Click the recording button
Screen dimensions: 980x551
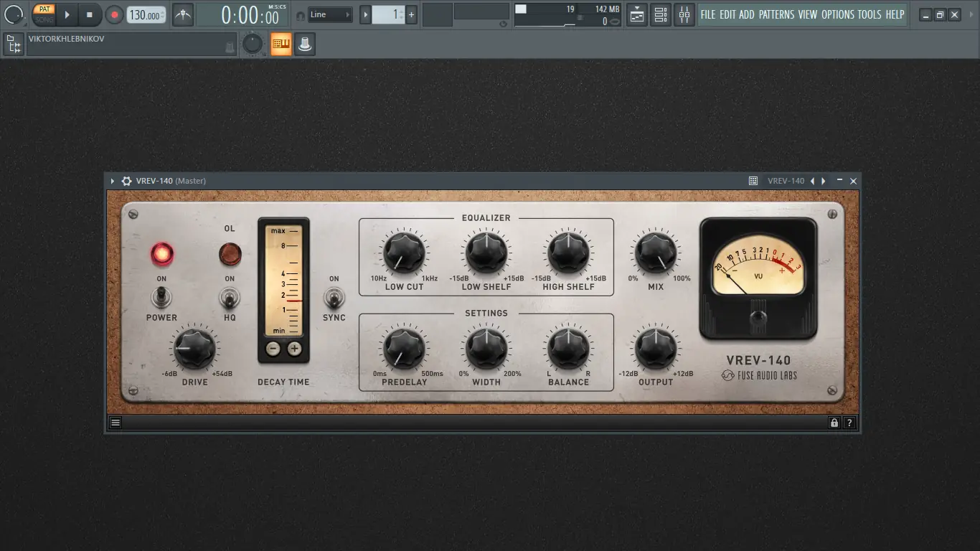tap(115, 14)
